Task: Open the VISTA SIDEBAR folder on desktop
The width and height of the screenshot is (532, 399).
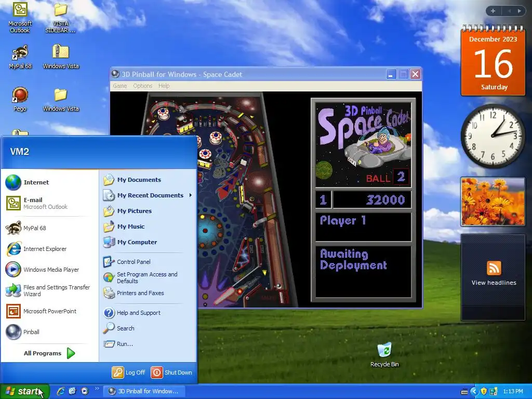Action: (x=60, y=18)
